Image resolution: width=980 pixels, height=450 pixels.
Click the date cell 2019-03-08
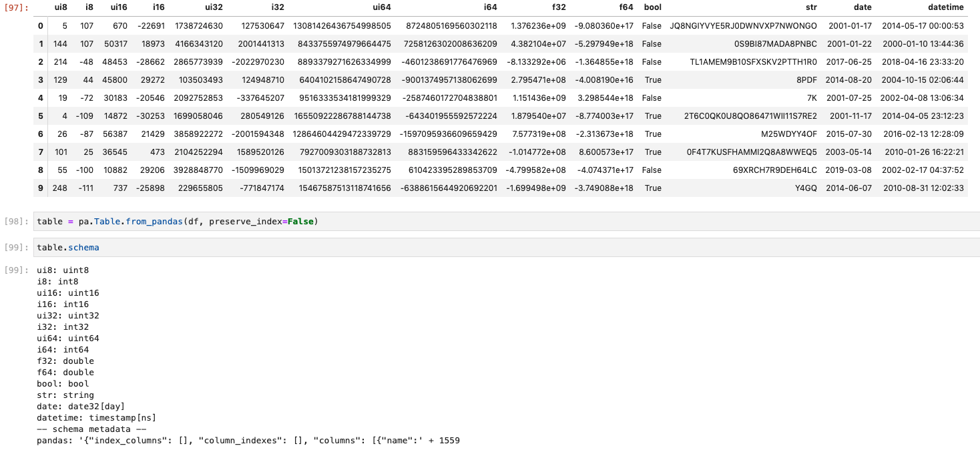point(849,170)
